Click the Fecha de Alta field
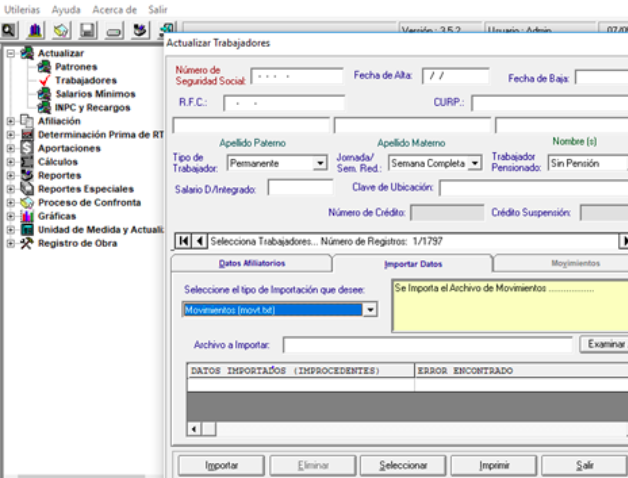This screenshot has width=628, height=478. tap(456, 76)
